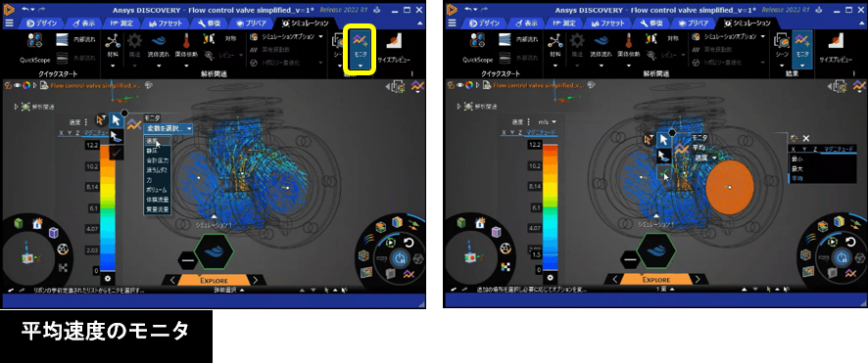Open the 変数を選択 dropdown
The image size is (868, 363).
(169, 128)
